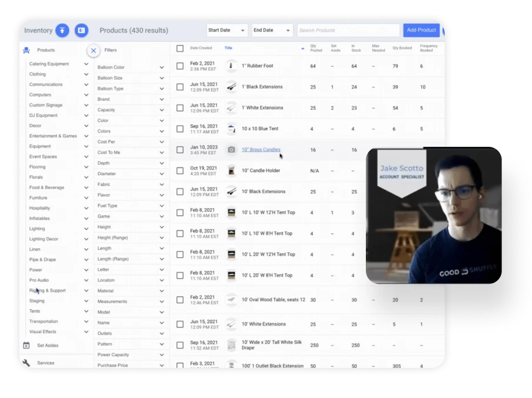The image size is (532, 398).
Task: Toggle the select-all checkbox in table header
Action: 180,48
